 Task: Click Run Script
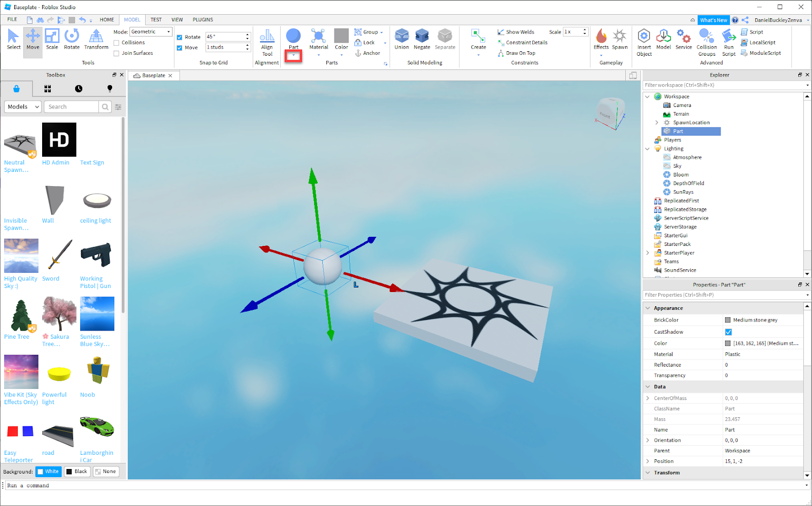[729, 43]
